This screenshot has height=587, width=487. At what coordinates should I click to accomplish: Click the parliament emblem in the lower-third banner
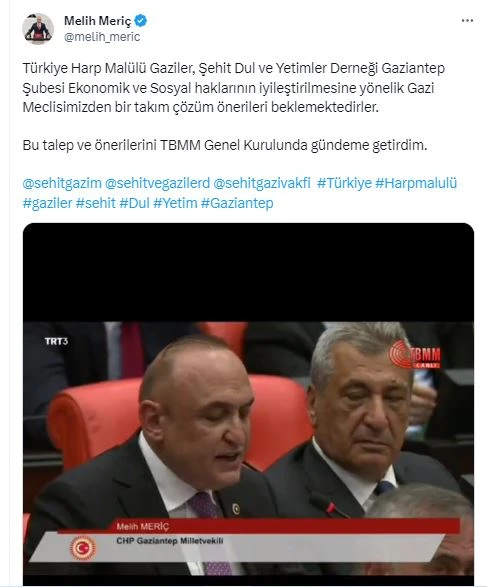pyautogui.click(x=83, y=548)
